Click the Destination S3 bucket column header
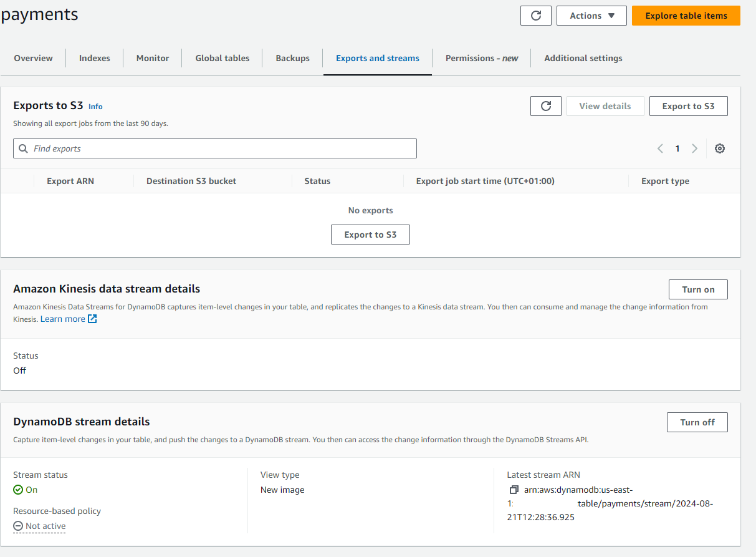The height and width of the screenshot is (557, 756). coord(191,181)
